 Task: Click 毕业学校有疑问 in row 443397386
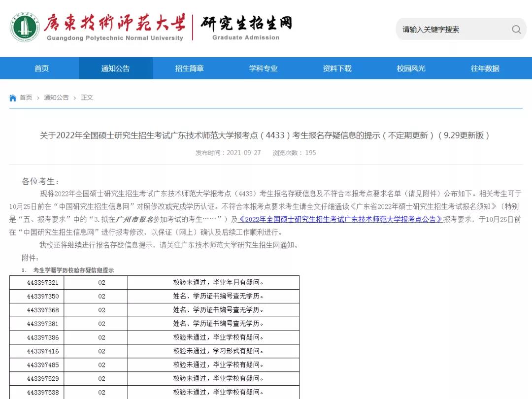(236, 337)
